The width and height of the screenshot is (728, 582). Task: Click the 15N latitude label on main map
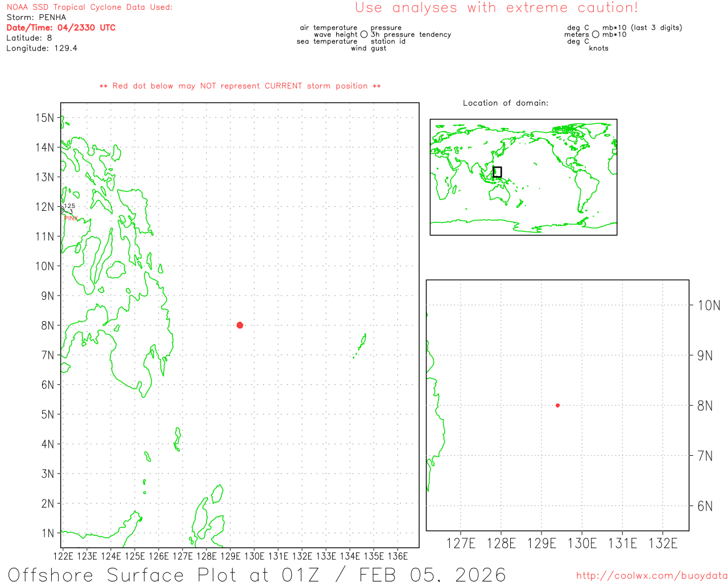click(44, 118)
